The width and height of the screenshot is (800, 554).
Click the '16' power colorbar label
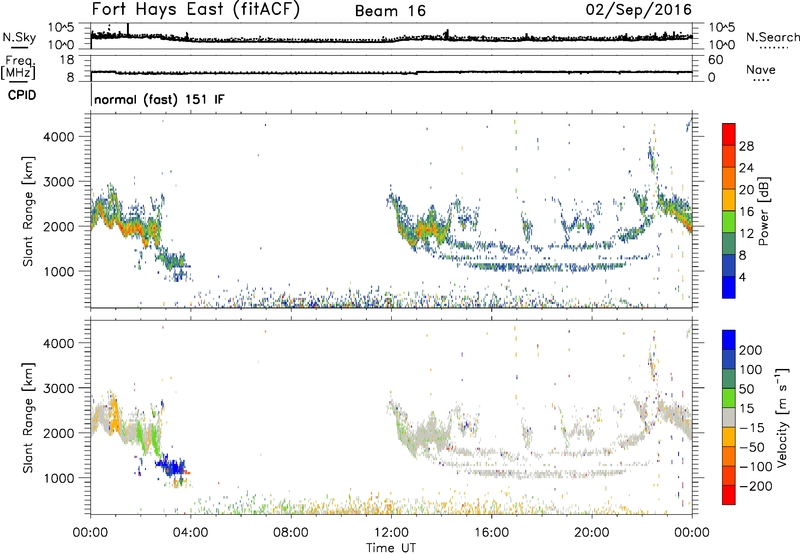coord(746,212)
